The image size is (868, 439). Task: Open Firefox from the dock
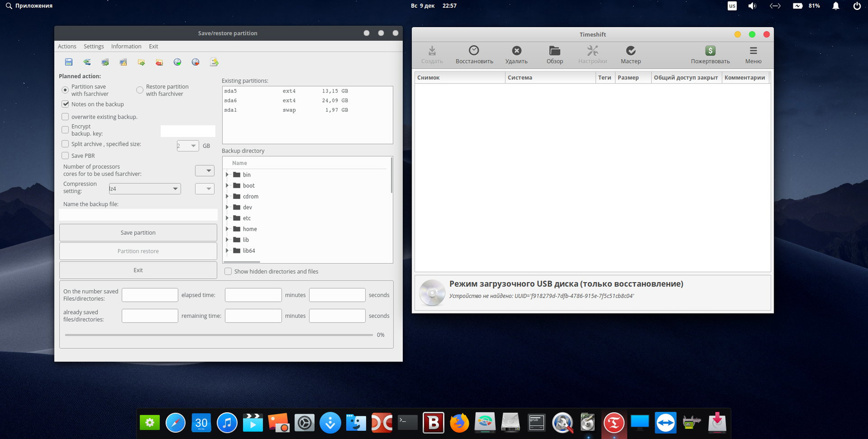click(x=459, y=423)
